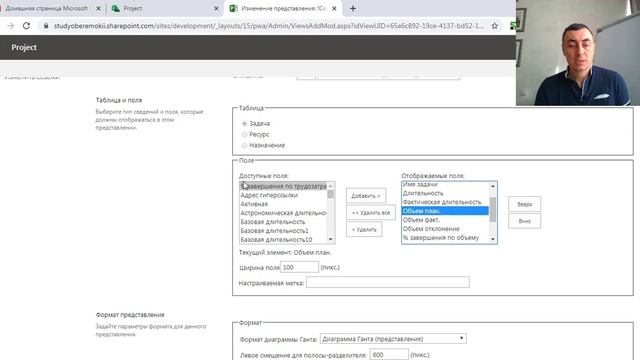The height and width of the screenshot is (360, 640).
Task: Select 'Длительность' in displayed fields list
Action: [x=445, y=193]
